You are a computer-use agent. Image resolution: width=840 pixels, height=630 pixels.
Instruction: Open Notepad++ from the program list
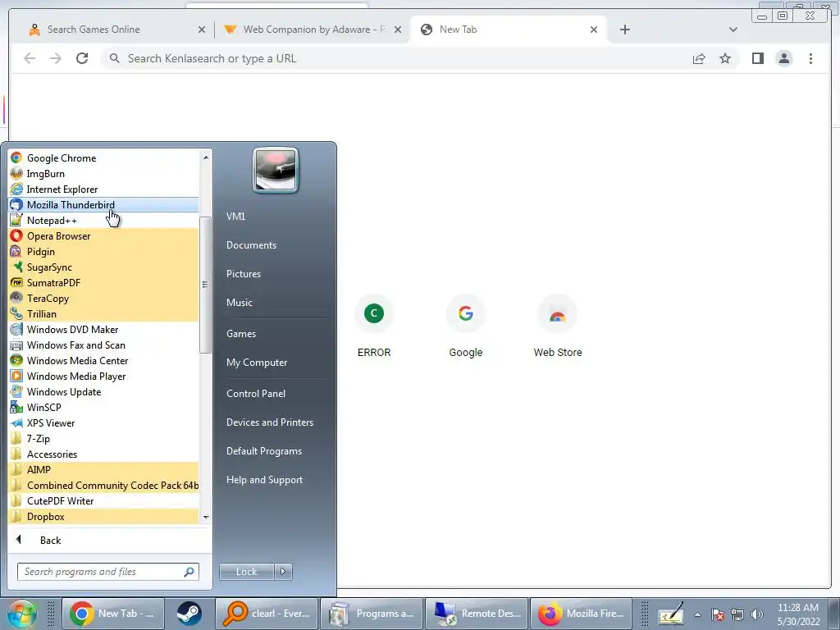point(104,220)
